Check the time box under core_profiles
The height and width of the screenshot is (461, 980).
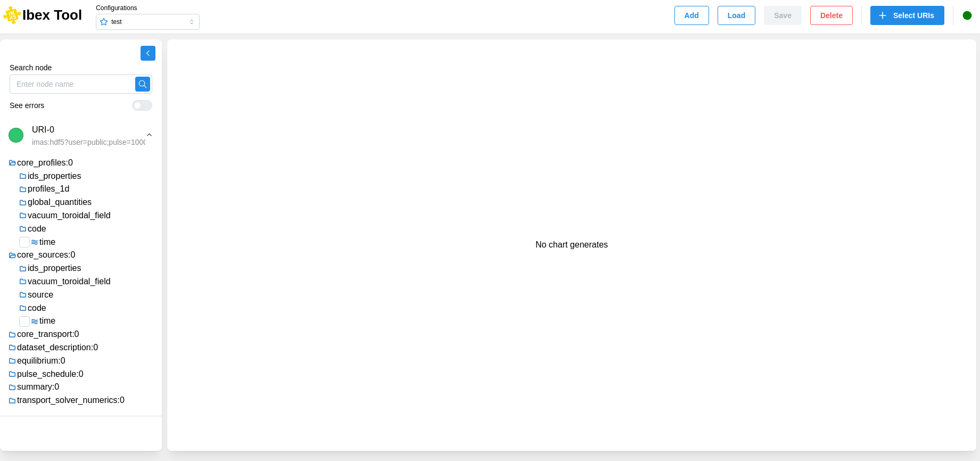pos(24,242)
